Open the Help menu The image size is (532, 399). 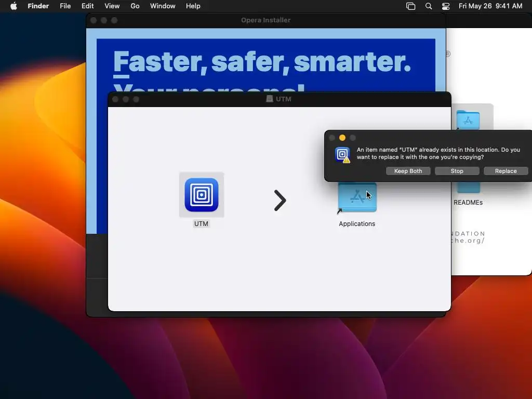pos(193,6)
